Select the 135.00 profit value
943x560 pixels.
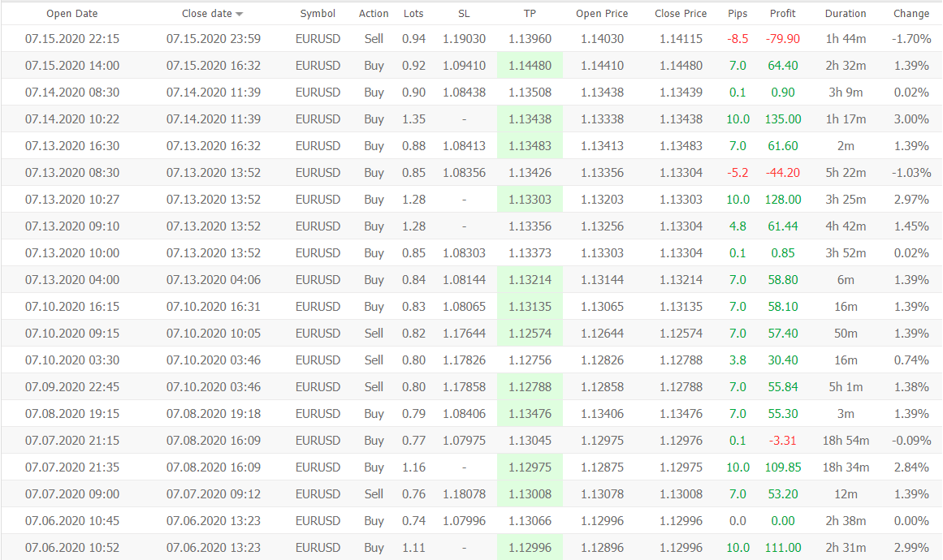click(x=782, y=119)
